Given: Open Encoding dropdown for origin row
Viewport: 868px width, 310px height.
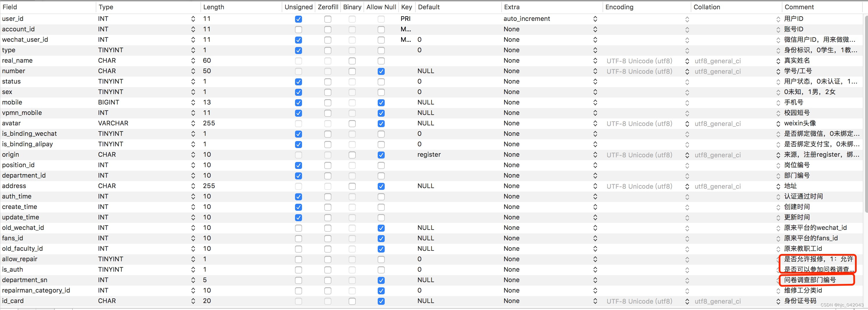Looking at the screenshot, I should click(687, 155).
